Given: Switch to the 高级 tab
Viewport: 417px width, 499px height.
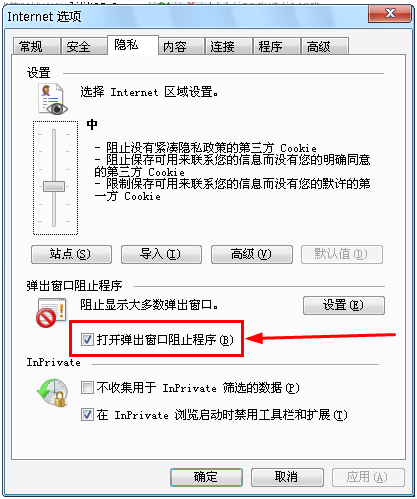Looking at the screenshot, I should coord(325,46).
